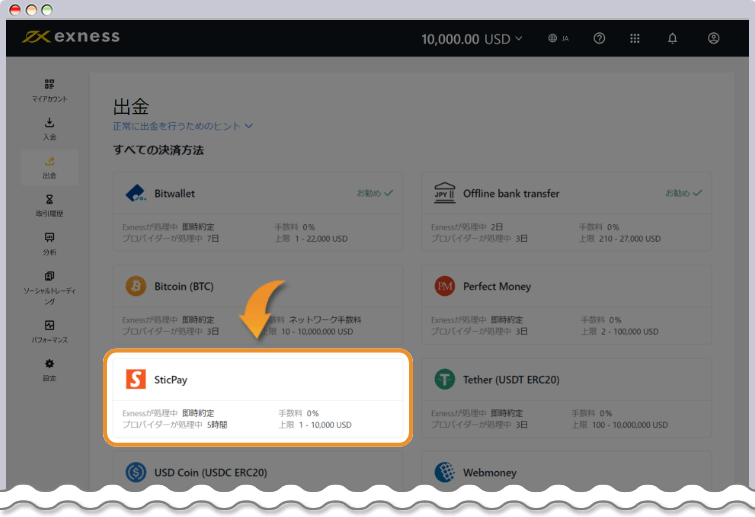Open the JA language selector globe
Screen dimensions: 755x517
pos(559,38)
